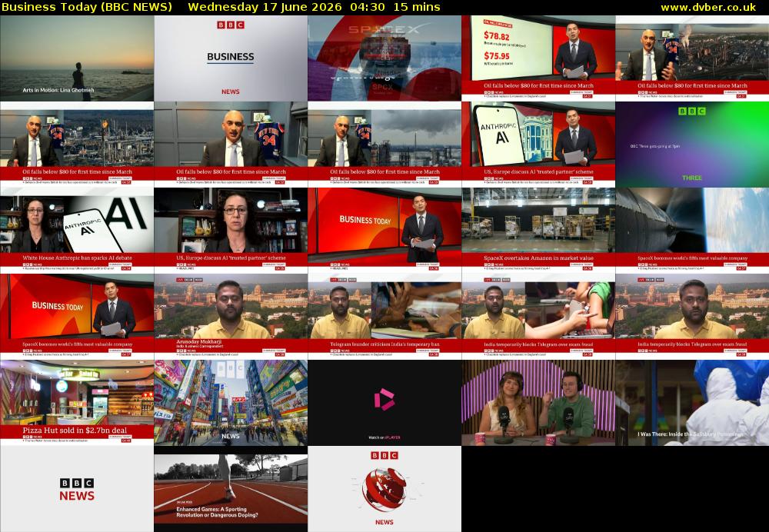
Task: Click the 'Business Today (BBC NEWS)' title text
Action: pyautogui.click(x=87, y=8)
